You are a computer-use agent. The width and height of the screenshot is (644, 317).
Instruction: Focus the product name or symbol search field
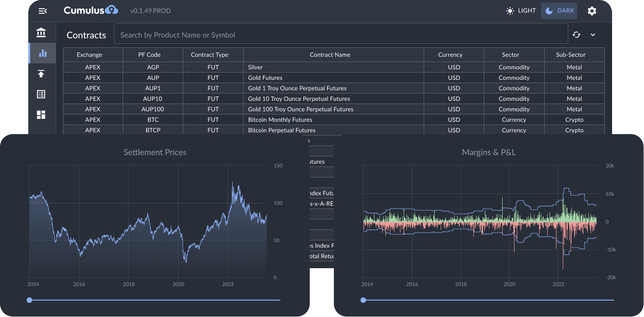(340, 35)
